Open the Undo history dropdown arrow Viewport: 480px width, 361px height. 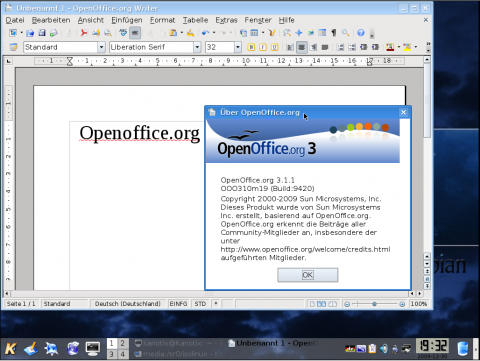pos(214,33)
